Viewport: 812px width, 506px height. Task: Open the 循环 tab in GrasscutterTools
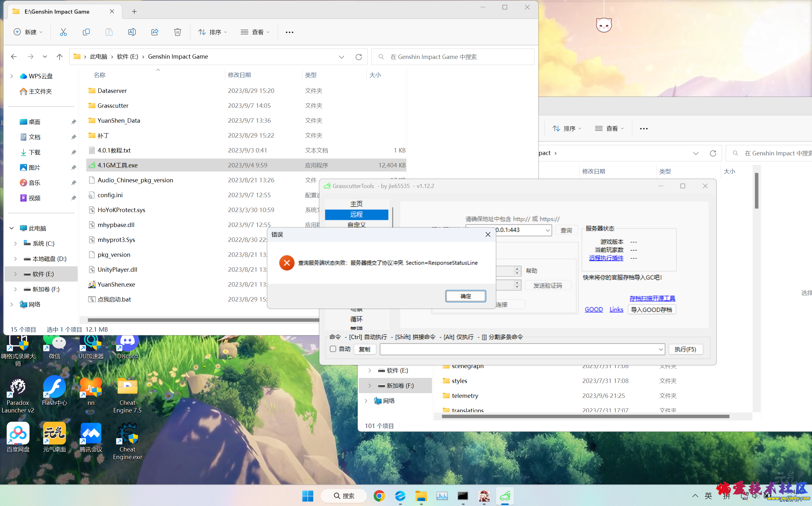coord(357,319)
